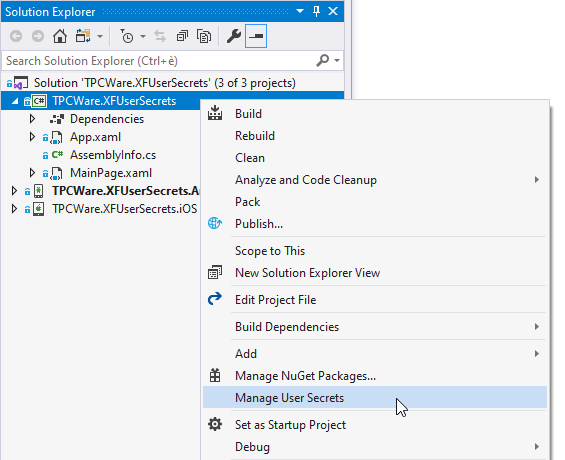Click the NuGet package icon
Screen dimensions: 565x460
[x=215, y=375]
